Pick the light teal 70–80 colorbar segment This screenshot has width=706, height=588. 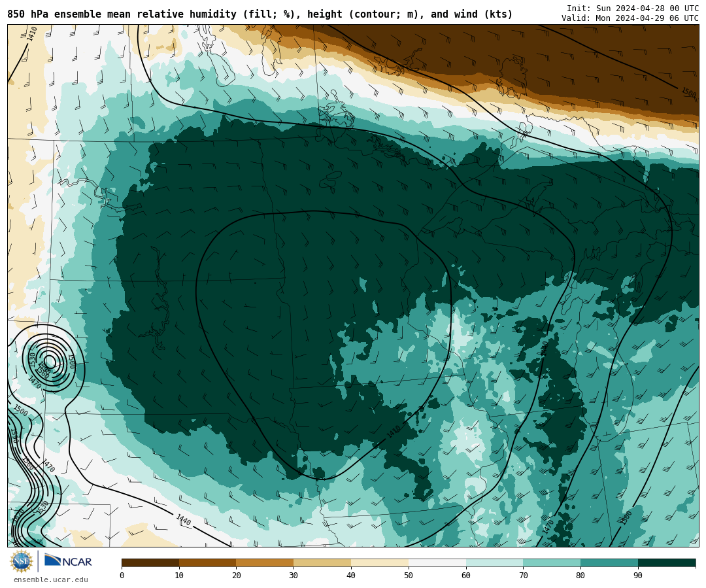tap(552, 562)
